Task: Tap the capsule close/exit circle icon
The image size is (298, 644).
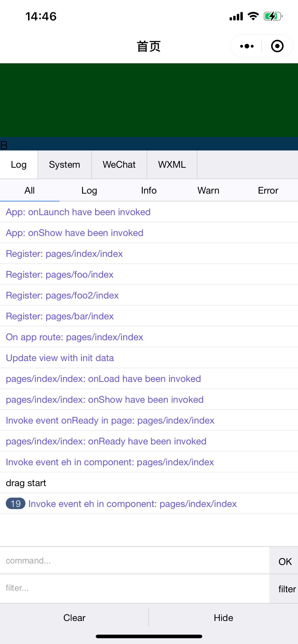Action: (x=277, y=46)
